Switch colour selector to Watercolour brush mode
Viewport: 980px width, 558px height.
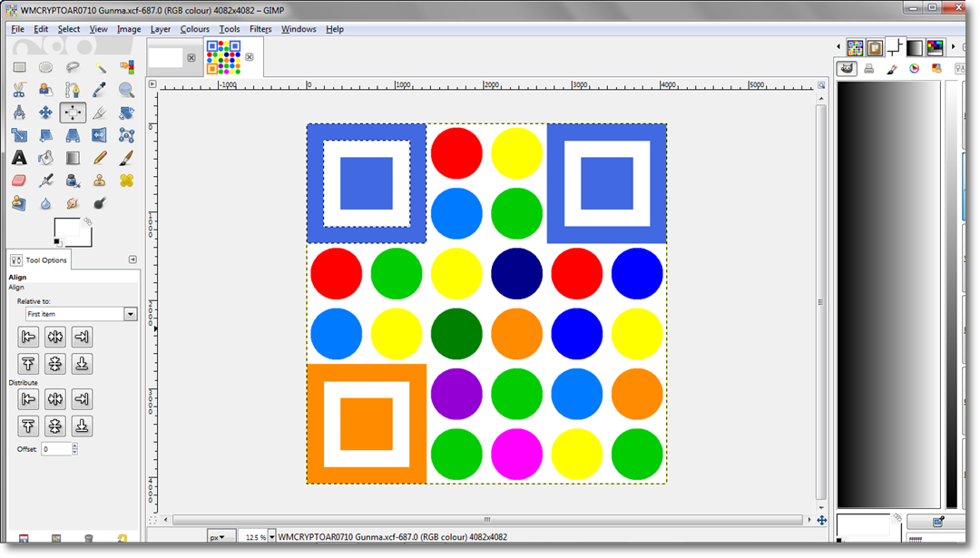pyautogui.click(x=892, y=69)
